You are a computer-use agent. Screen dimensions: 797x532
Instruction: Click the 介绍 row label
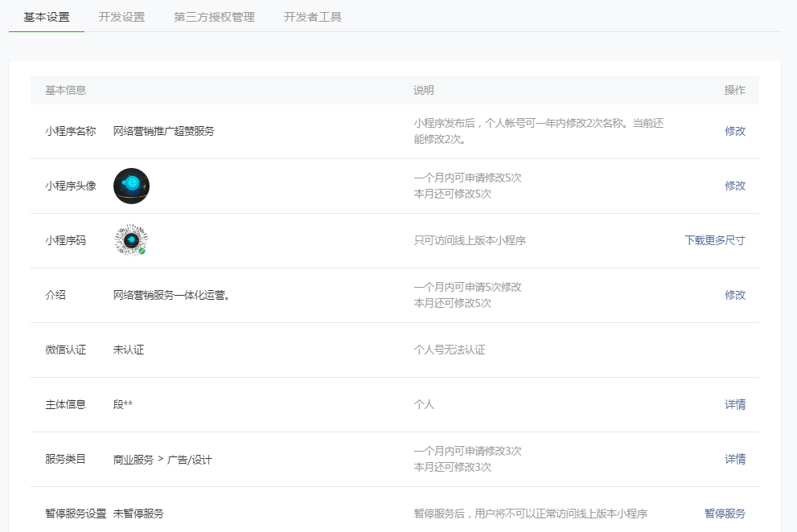[x=55, y=295]
